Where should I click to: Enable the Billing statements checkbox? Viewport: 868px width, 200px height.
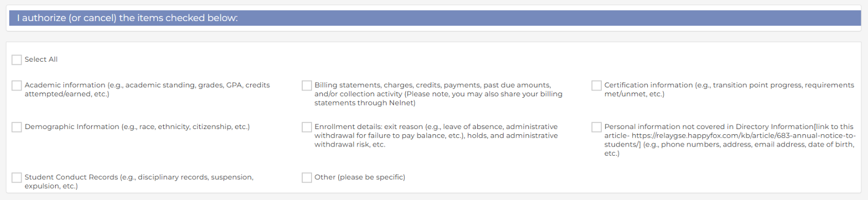(x=307, y=85)
